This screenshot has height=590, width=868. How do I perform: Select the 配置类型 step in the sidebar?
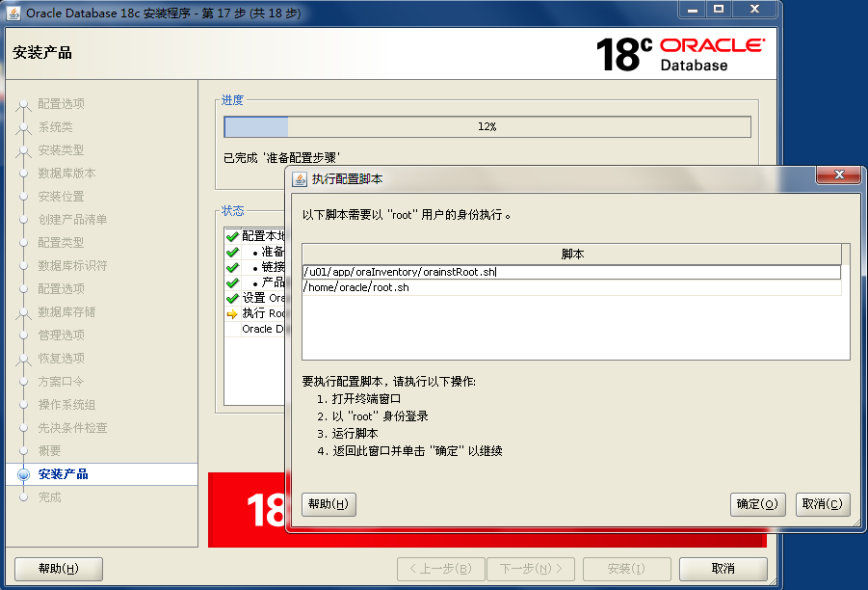[x=61, y=243]
